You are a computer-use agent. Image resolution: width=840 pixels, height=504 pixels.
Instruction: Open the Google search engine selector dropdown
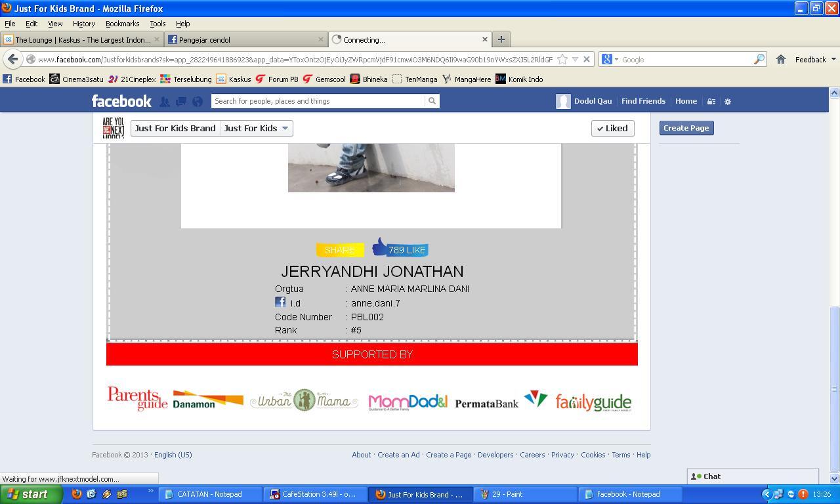610,59
